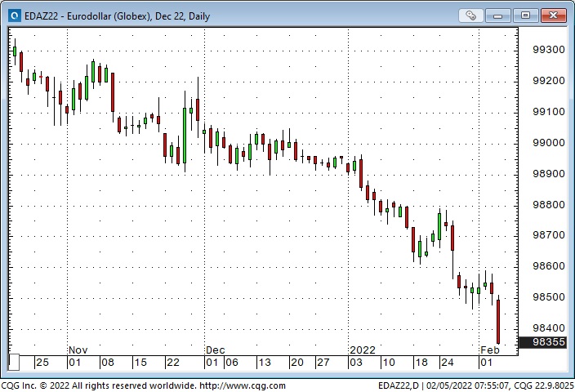575x392 pixels.
Task: Click the date label 27 on time axis
Action: [x=323, y=363]
